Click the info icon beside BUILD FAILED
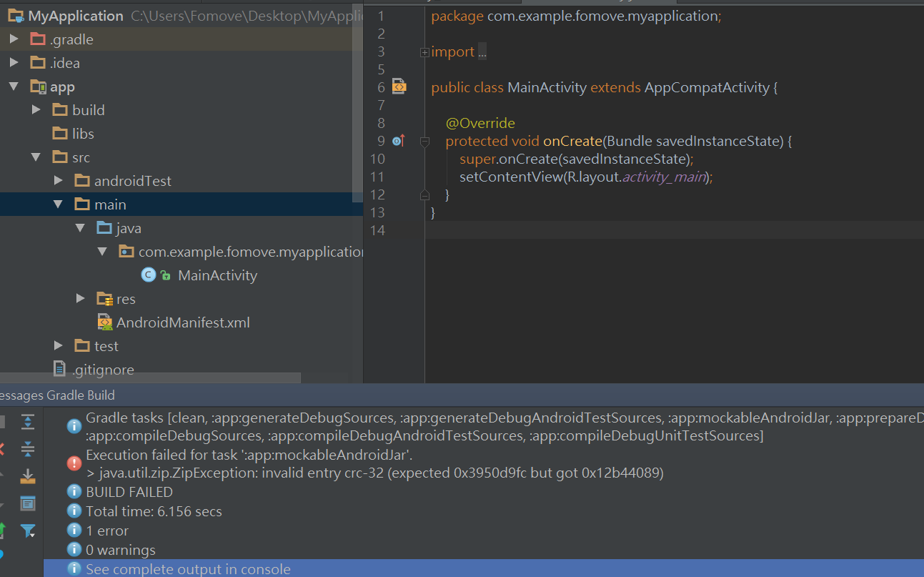 click(74, 492)
